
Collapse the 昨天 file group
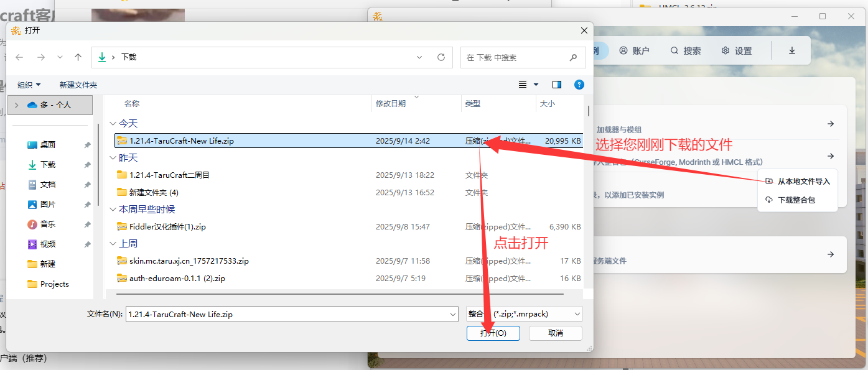(x=113, y=158)
